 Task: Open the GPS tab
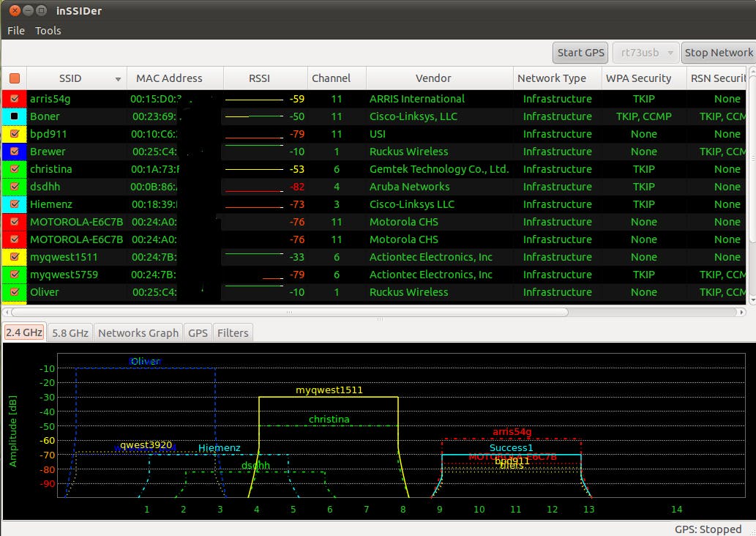click(198, 333)
